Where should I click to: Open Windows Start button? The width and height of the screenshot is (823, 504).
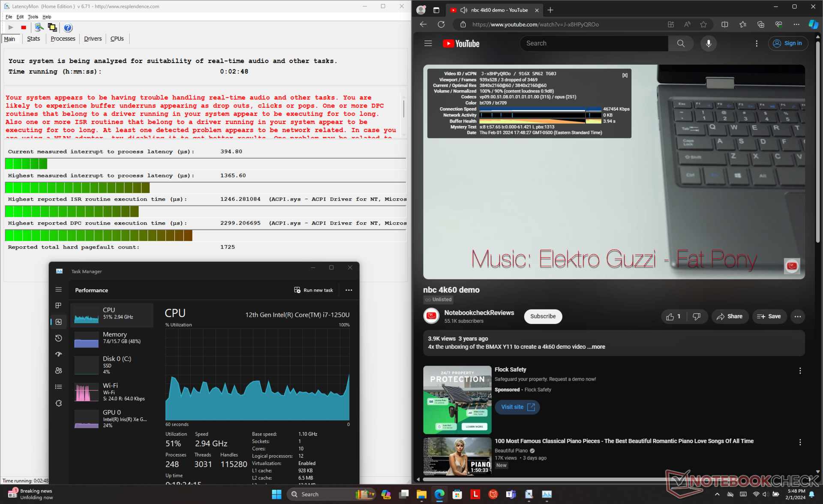(276, 494)
